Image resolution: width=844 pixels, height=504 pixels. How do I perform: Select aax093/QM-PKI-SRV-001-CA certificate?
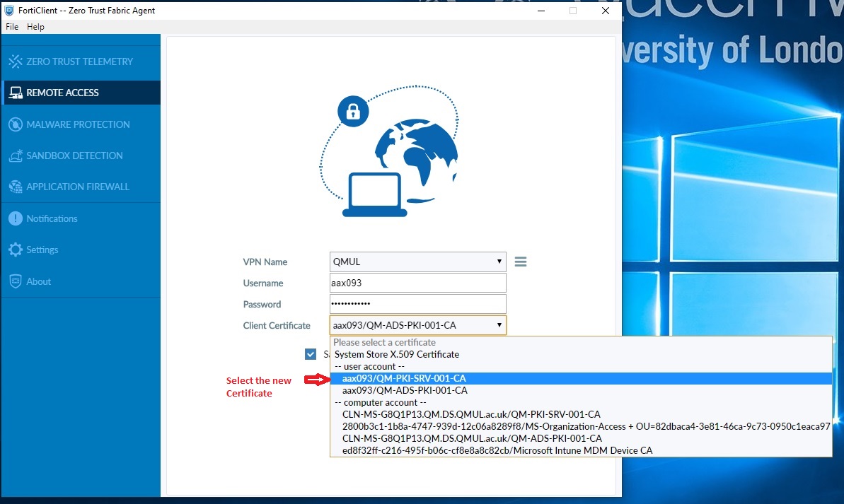[404, 378]
